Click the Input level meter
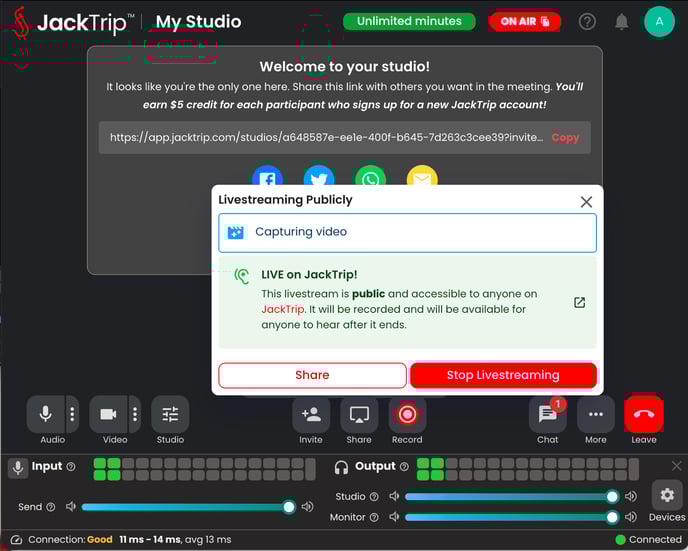 point(205,469)
